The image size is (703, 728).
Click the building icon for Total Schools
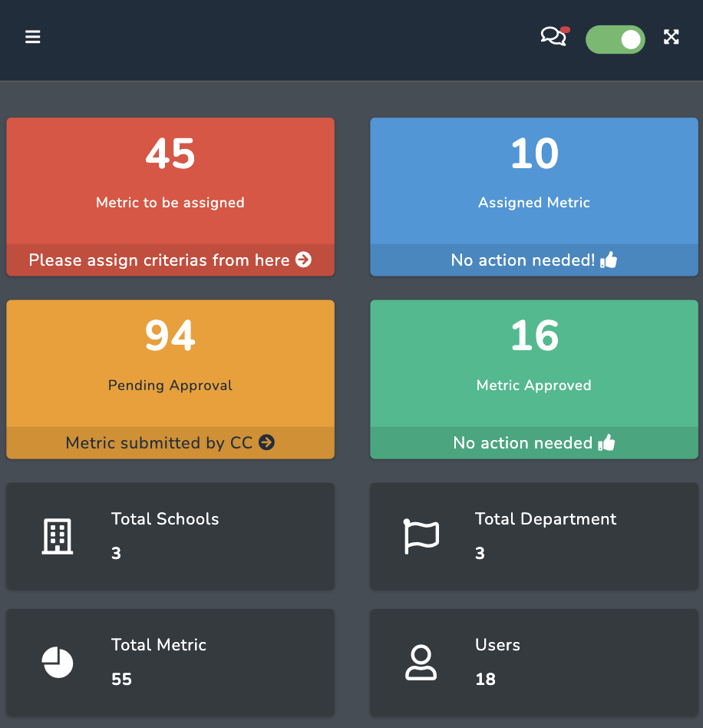[x=57, y=536]
